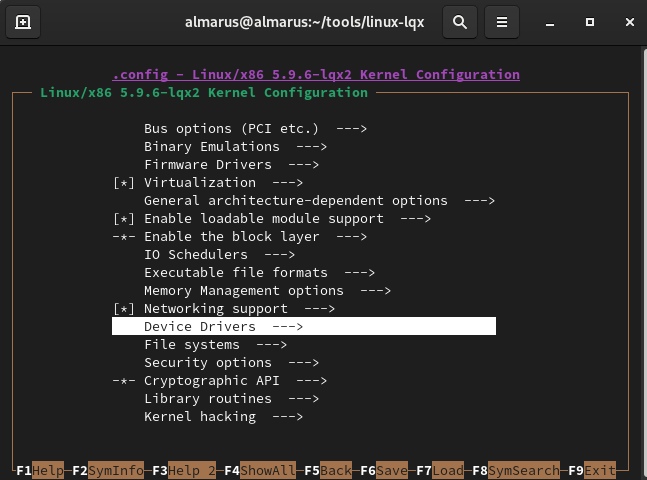Click the -*- marker for Enable the block layer
The image size is (647, 480).
(x=124, y=237)
